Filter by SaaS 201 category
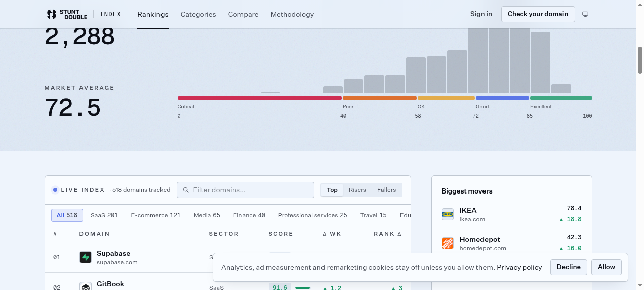This screenshot has width=644, height=290. (104, 215)
